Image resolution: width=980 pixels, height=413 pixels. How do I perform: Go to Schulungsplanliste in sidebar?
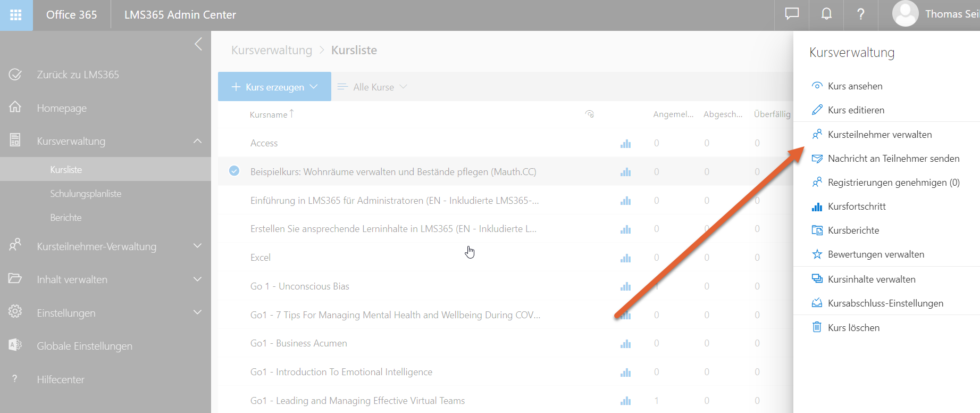(x=86, y=194)
